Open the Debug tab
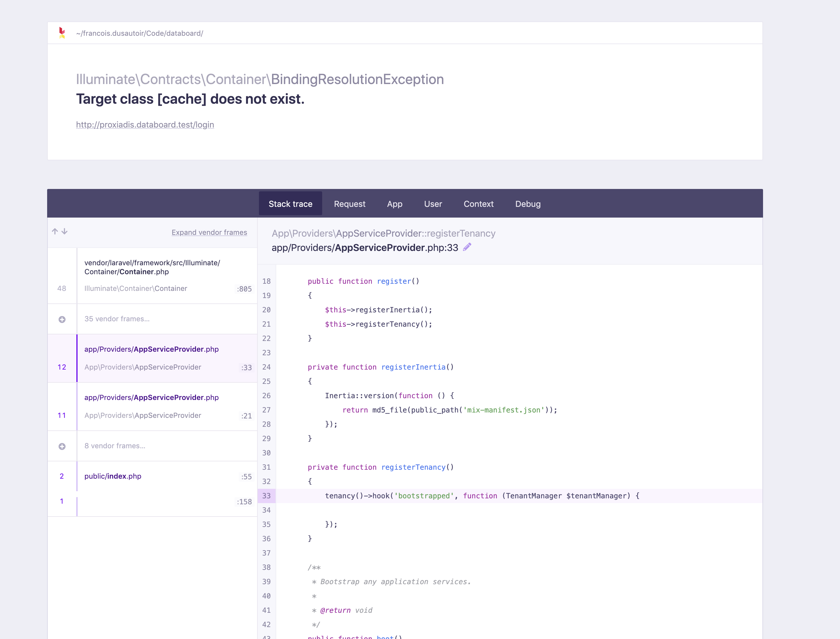 (527, 204)
